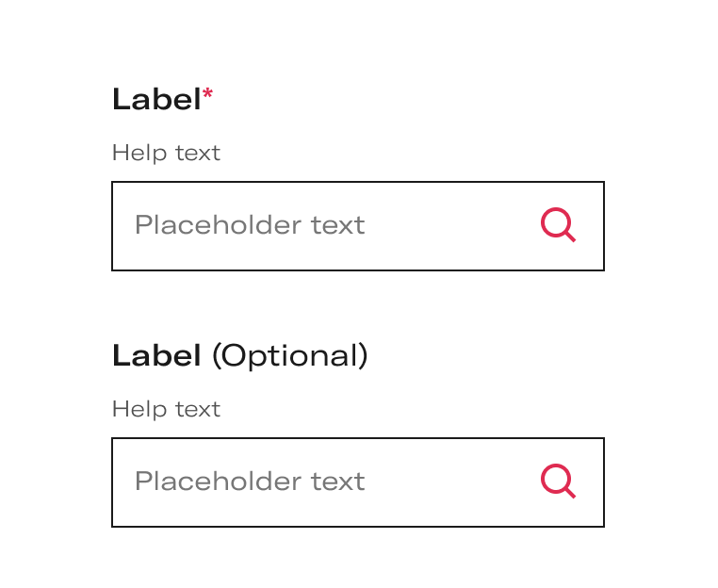The height and width of the screenshot is (588, 718).
Task: Click the Placeholder text in the first field
Action: coord(250,225)
